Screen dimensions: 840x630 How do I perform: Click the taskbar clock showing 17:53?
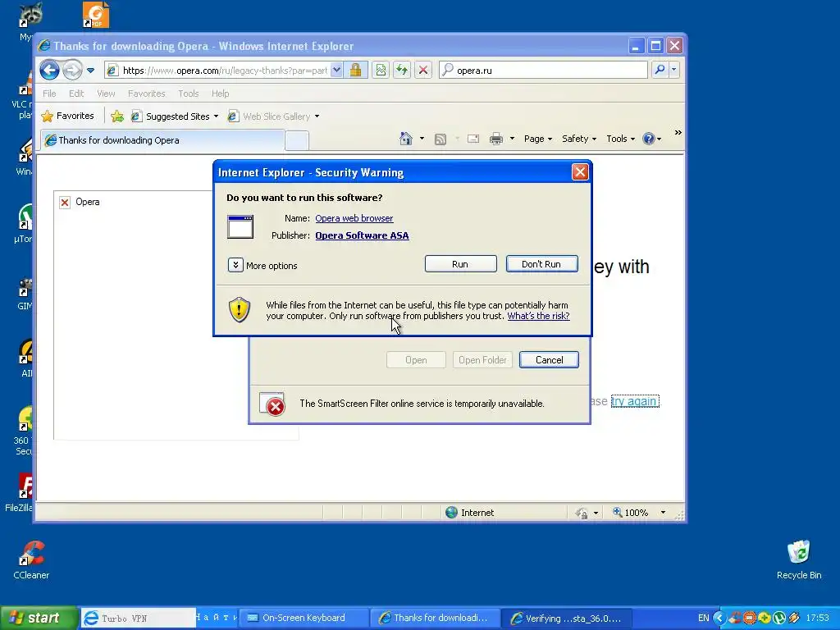click(x=818, y=619)
